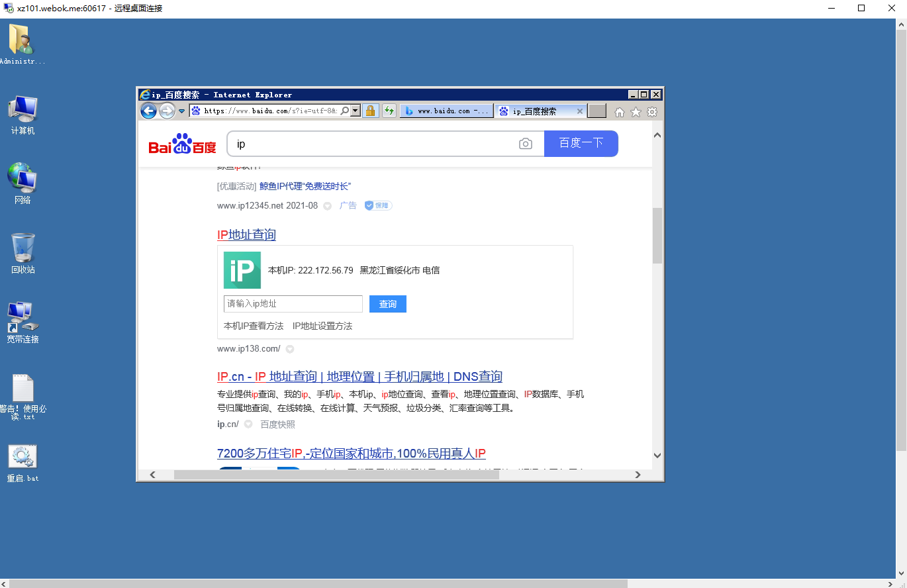Open a new blank tab
Screen dimensions: 907x588
[x=597, y=111]
